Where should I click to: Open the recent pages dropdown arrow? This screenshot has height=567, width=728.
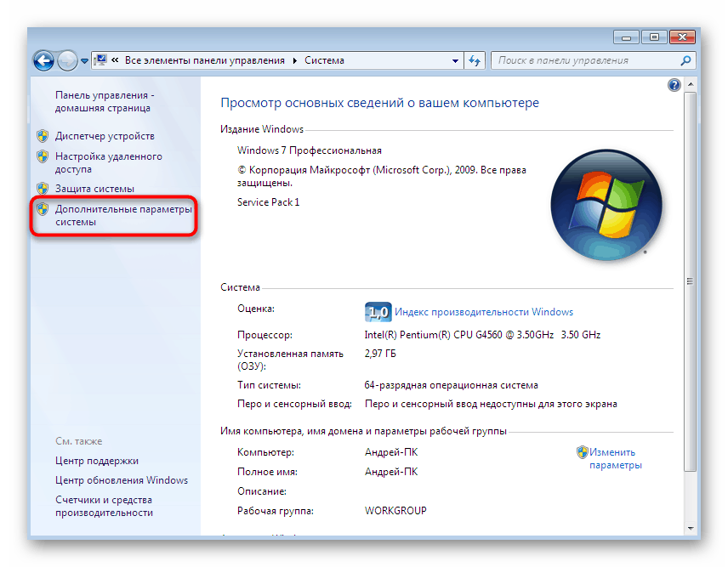[x=84, y=61]
